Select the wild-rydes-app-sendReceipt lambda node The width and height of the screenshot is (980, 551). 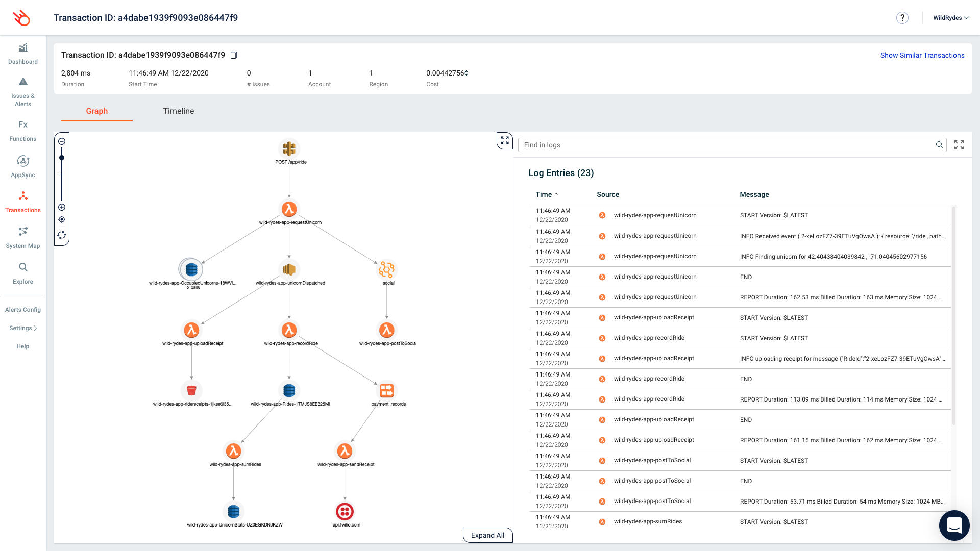point(345,451)
